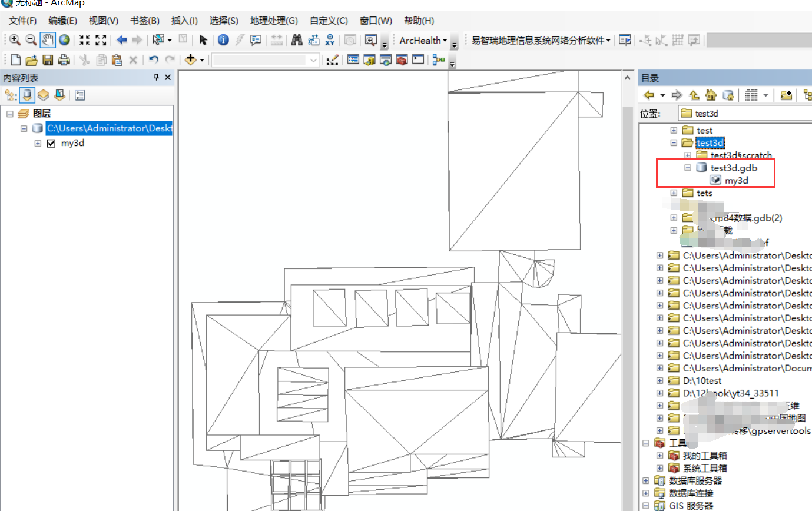Expand the test3d§scratch folder
This screenshot has width=812, height=511.
pyautogui.click(x=687, y=155)
